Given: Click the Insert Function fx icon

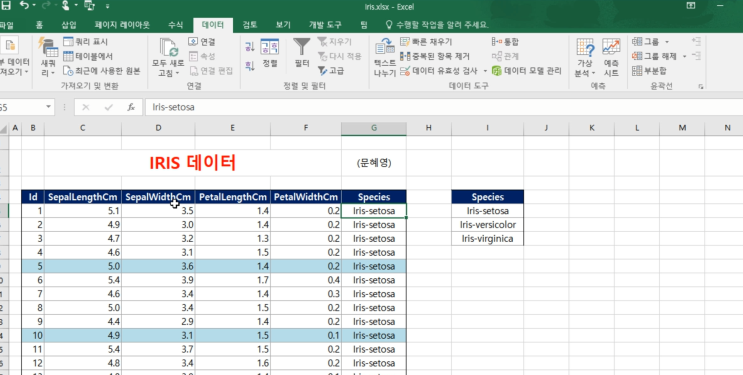Looking at the screenshot, I should tap(131, 107).
